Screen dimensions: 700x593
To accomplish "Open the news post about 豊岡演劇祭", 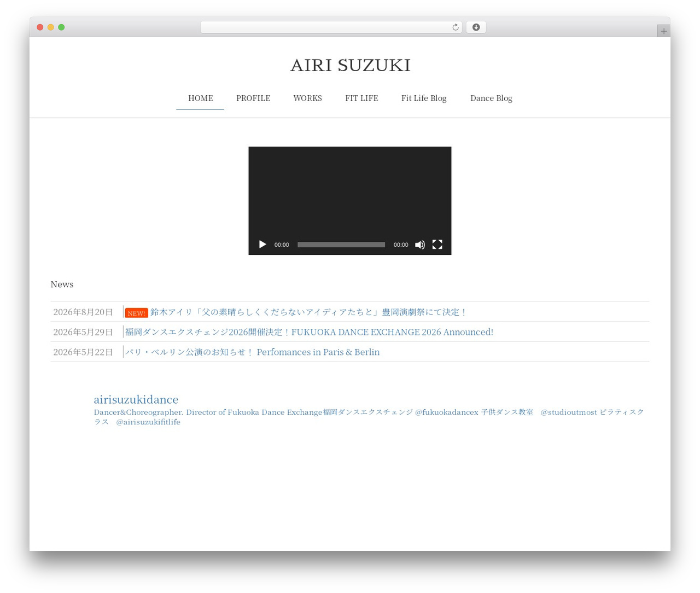I will (309, 312).
